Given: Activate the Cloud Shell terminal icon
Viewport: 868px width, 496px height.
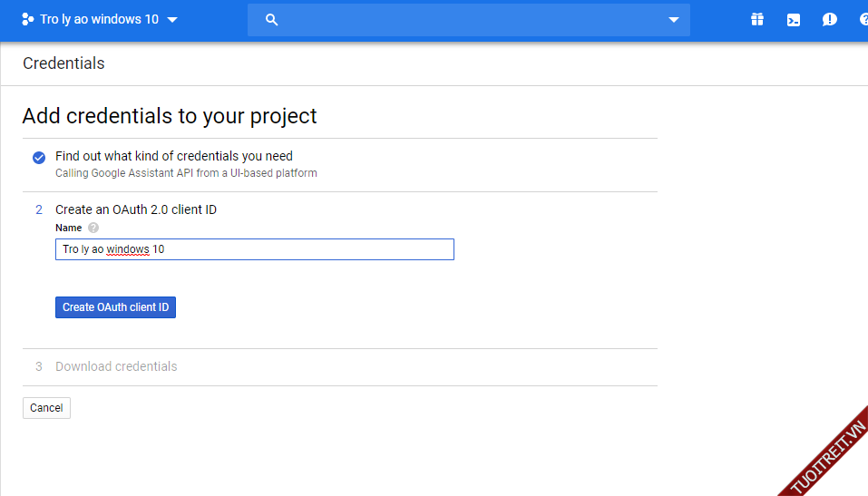Looking at the screenshot, I should (794, 20).
